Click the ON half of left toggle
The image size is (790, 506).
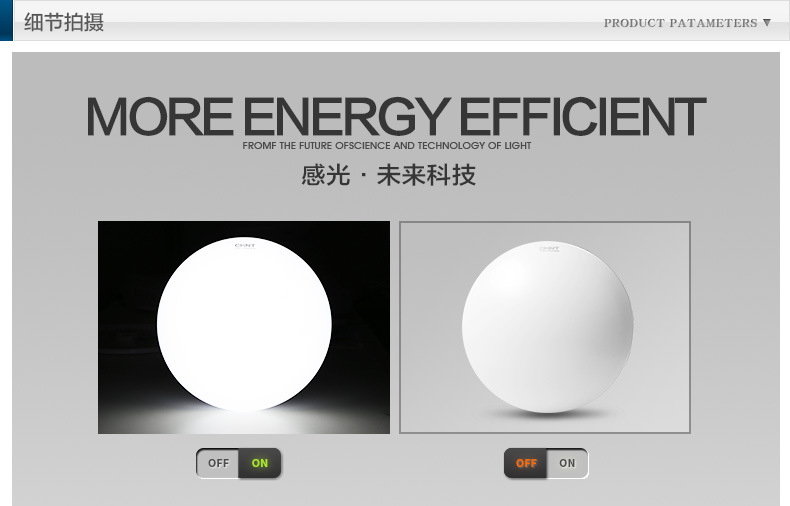pos(259,463)
